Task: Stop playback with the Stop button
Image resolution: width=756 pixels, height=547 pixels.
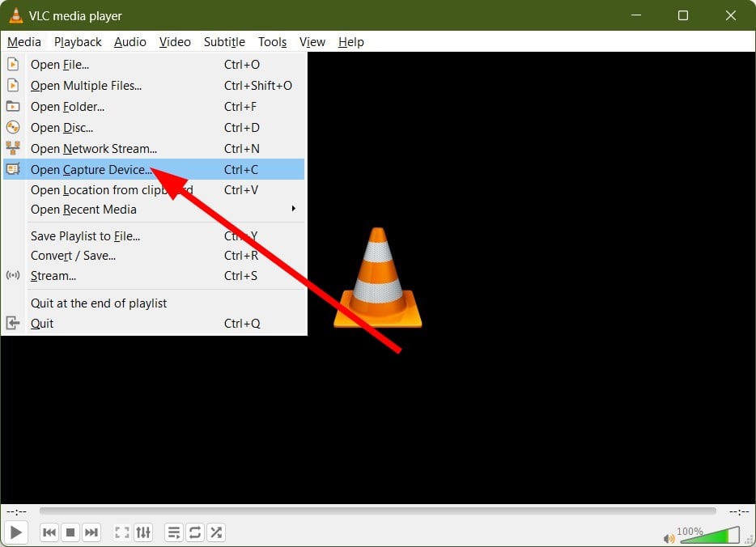Action: [70, 532]
